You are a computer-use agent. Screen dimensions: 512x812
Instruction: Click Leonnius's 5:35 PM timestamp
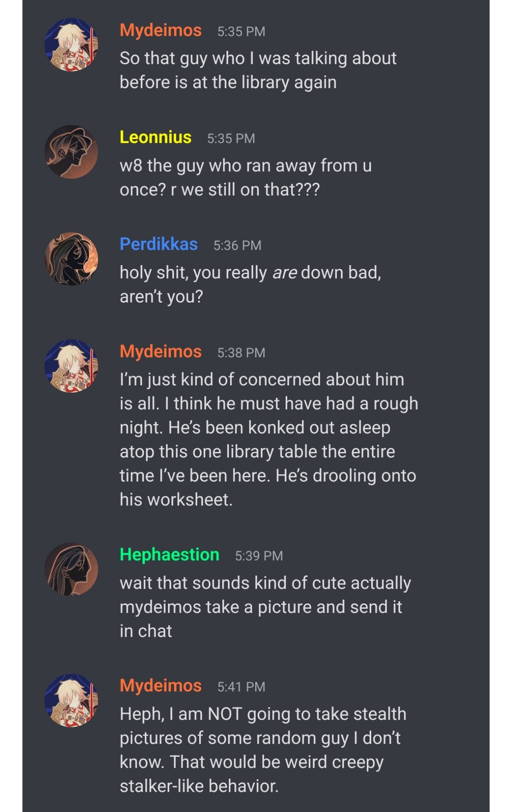[231, 138]
